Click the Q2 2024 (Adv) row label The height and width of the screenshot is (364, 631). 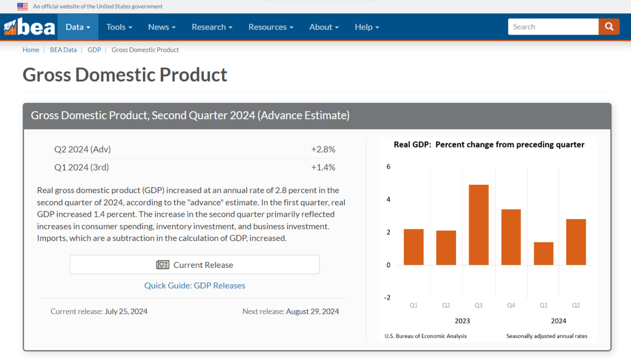82,149
